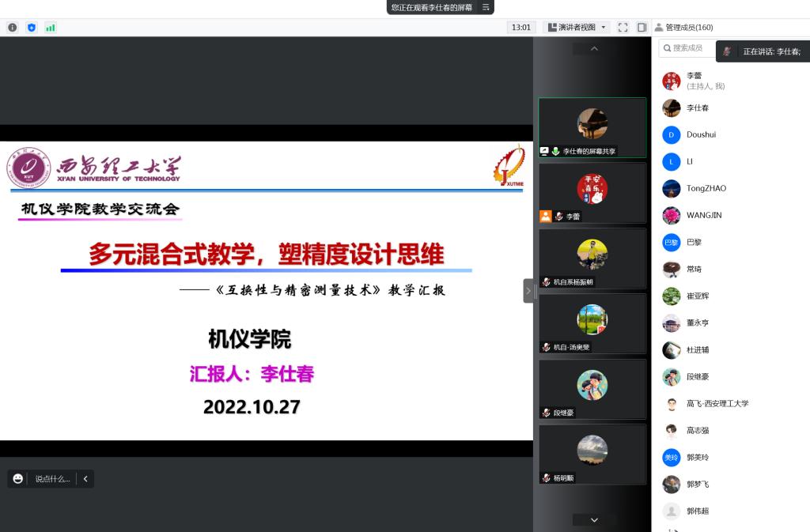Click 李仕春's screen share video tile

click(x=592, y=126)
